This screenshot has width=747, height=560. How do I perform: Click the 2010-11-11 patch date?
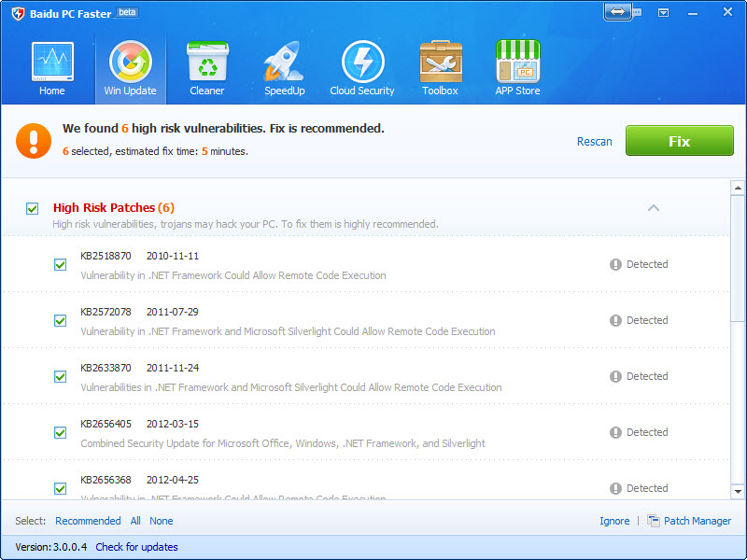pos(173,256)
